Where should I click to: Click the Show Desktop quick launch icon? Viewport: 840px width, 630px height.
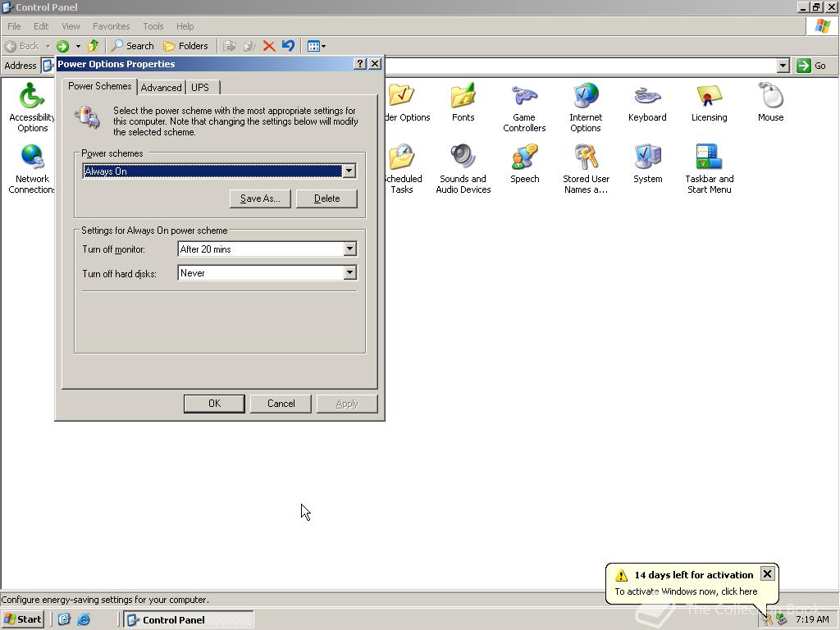[x=64, y=619]
